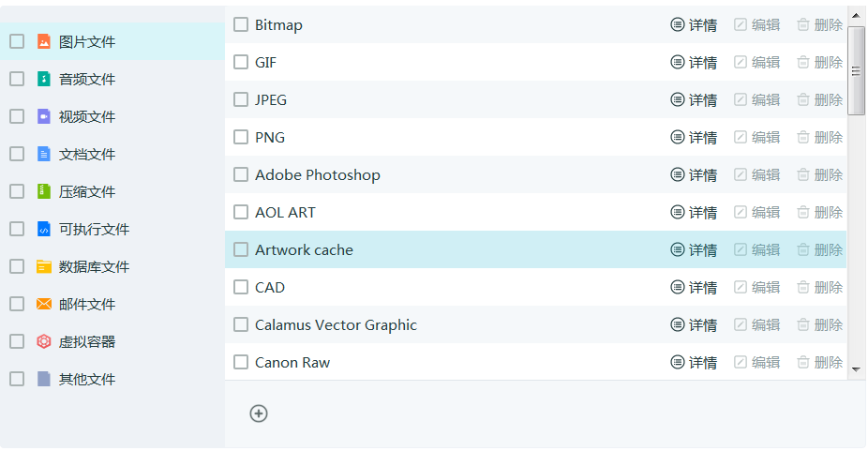Select the 其他文件 category
Image resolution: width=868 pixels, height=451 pixels.
pyautogui.click(x=87, y=379)
